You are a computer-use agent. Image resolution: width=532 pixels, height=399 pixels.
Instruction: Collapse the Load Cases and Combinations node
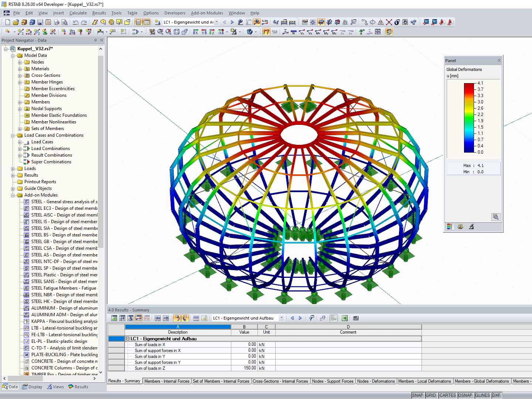point(13,136)
